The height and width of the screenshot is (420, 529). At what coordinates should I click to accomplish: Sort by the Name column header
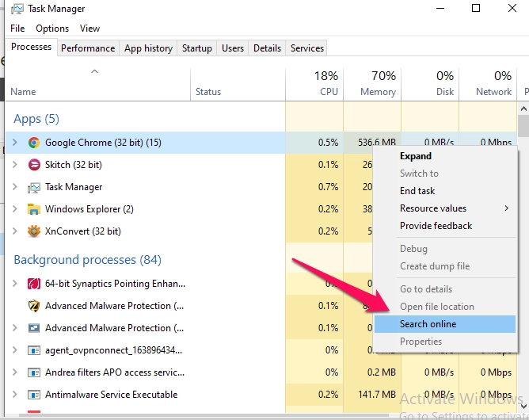[98, 85]
